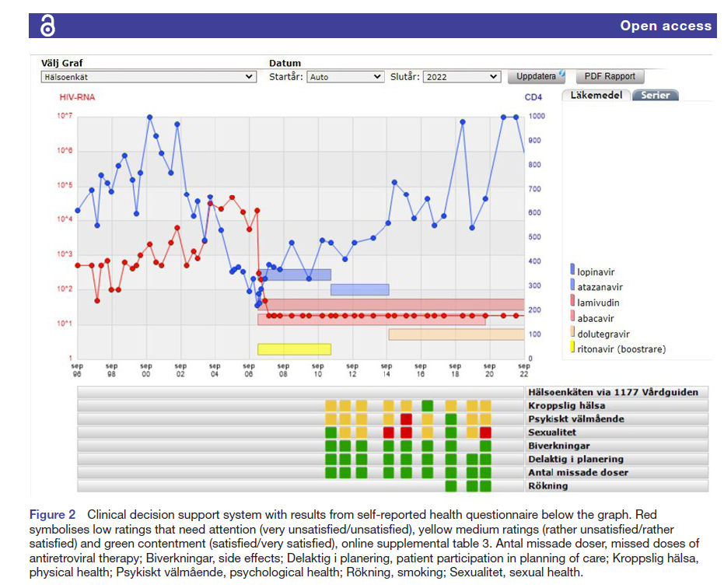Switch to the Läkemedel tab
Screen dimensions: 724x588
point(595,95)
